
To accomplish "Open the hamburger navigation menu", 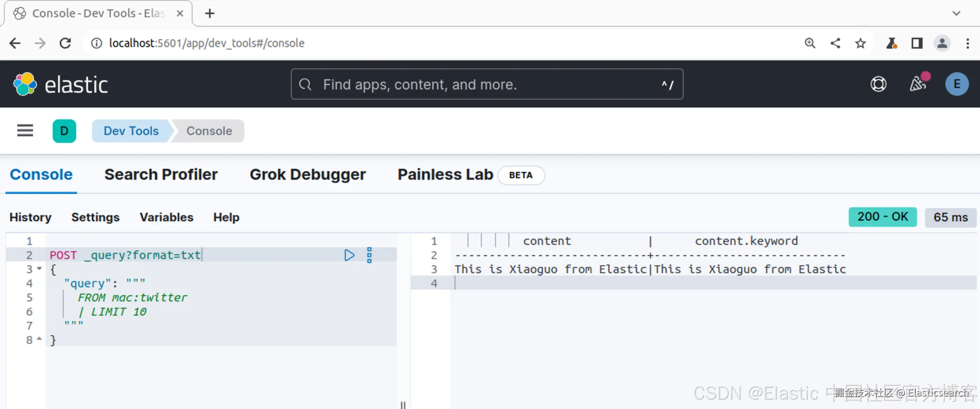I will pyautogui.click(x=25, y=130).
